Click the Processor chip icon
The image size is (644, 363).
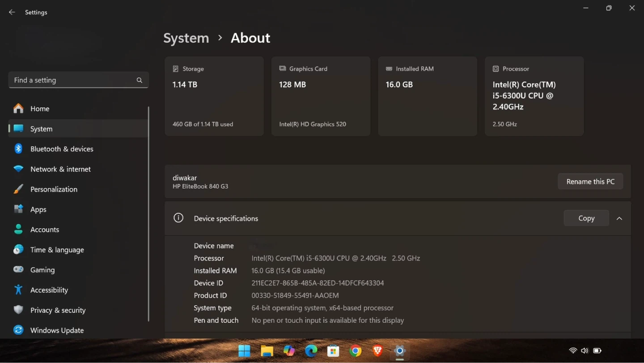point(496,68)
